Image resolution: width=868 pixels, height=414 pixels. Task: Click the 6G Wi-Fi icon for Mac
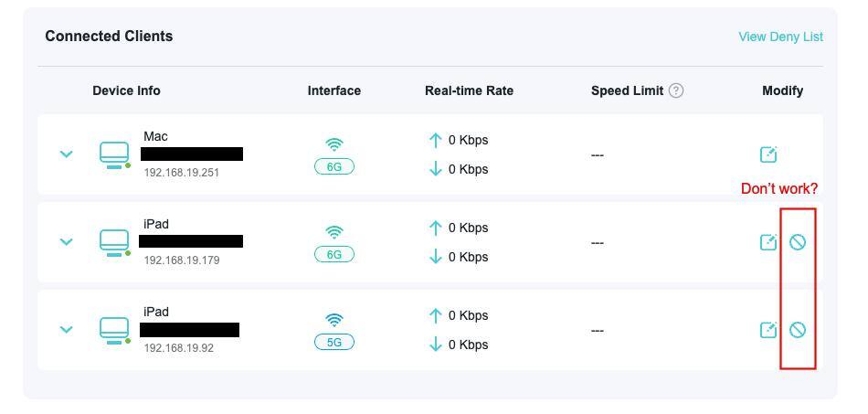point(334,144)
